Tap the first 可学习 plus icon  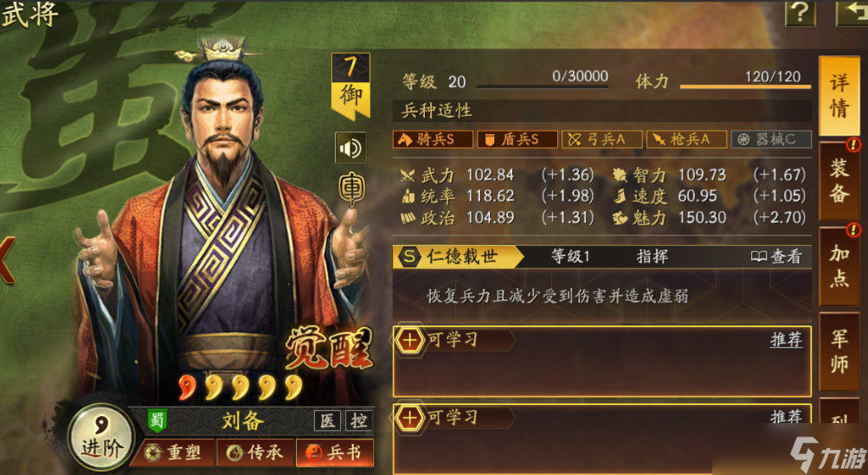coord(409,340)
